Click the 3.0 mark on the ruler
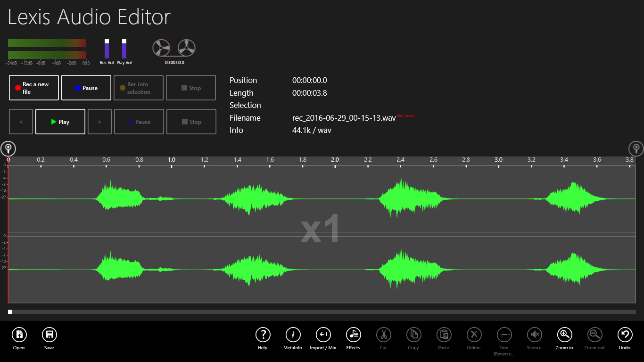Screen dimensions: 644x362 click(x=498, y=160)
